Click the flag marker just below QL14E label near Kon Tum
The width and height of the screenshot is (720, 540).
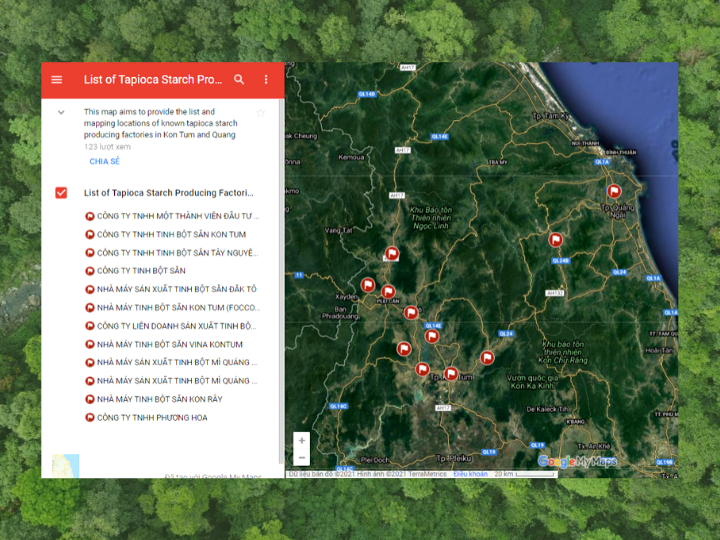point(432,337)
